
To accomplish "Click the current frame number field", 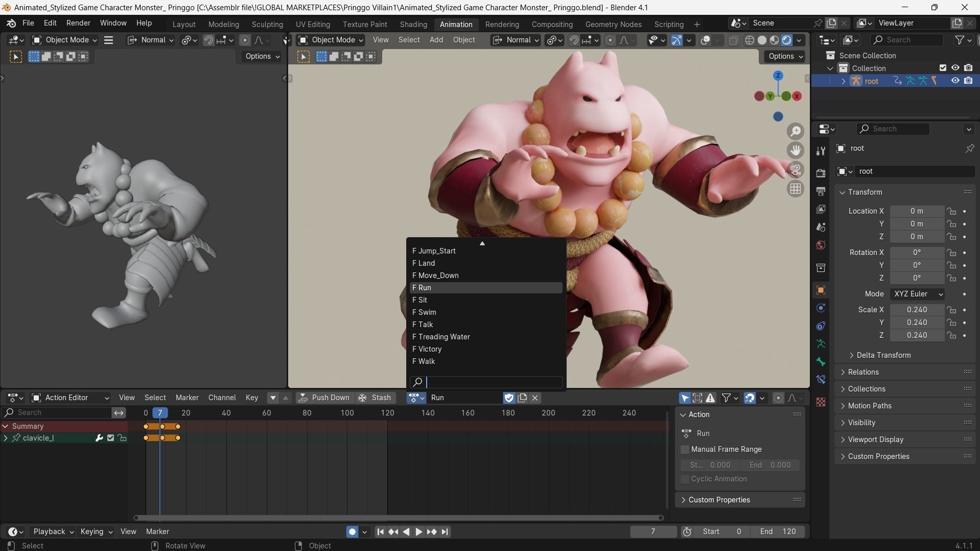I will (x=653, y=532).
